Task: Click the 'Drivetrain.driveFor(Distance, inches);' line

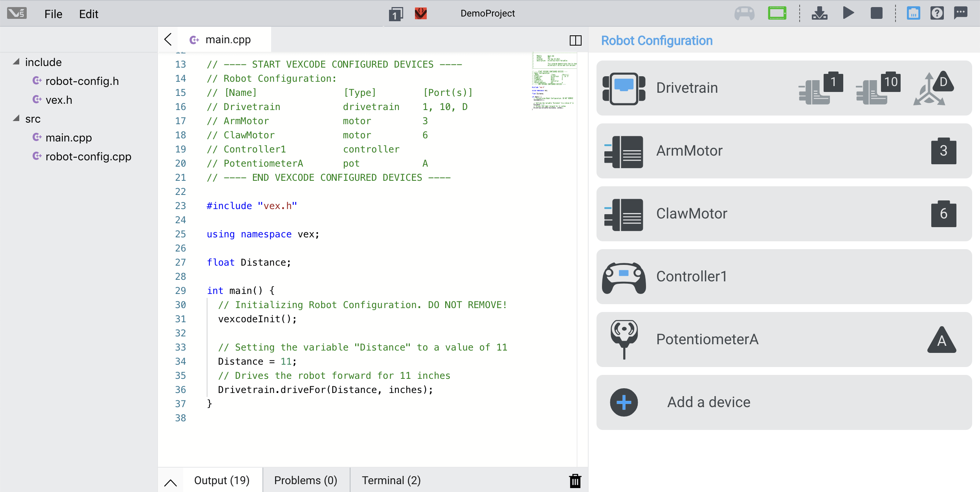Action: click(x=325, y=390)
